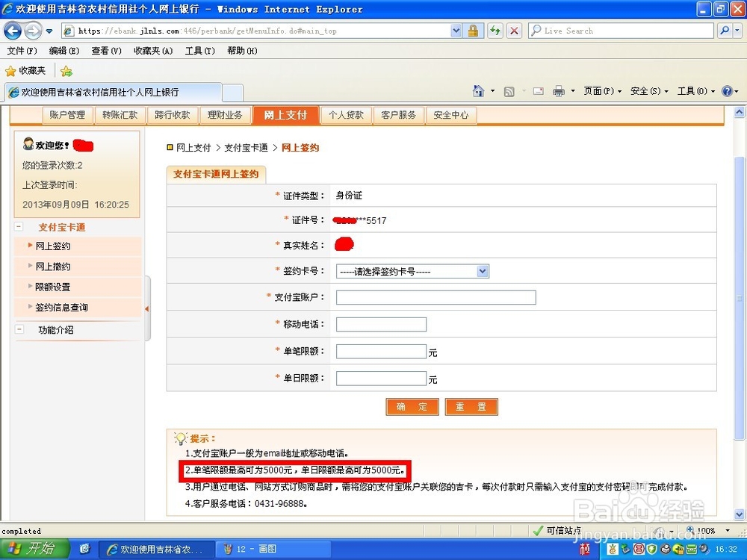Open the 工具(T) menu
The width and height of the screenshot is (747, 560).
pyautogui.click(x=199, y=51)
